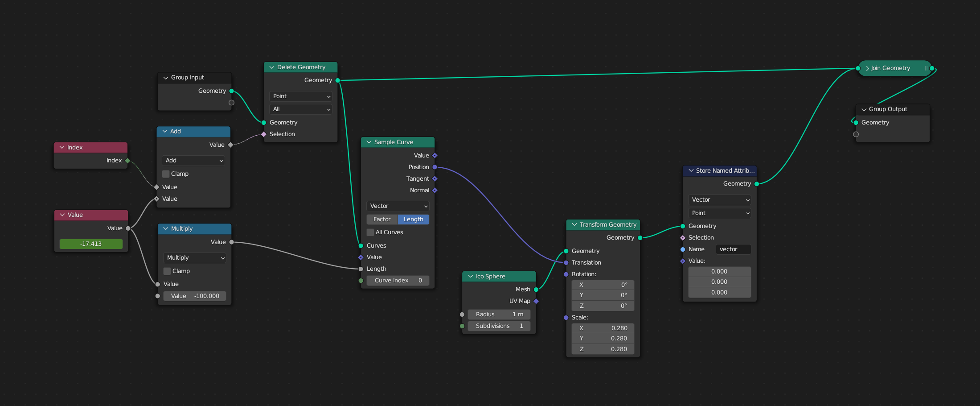Click the Translation input socket
The height and width of the screenshot is (406, 980).
[566, 263]
